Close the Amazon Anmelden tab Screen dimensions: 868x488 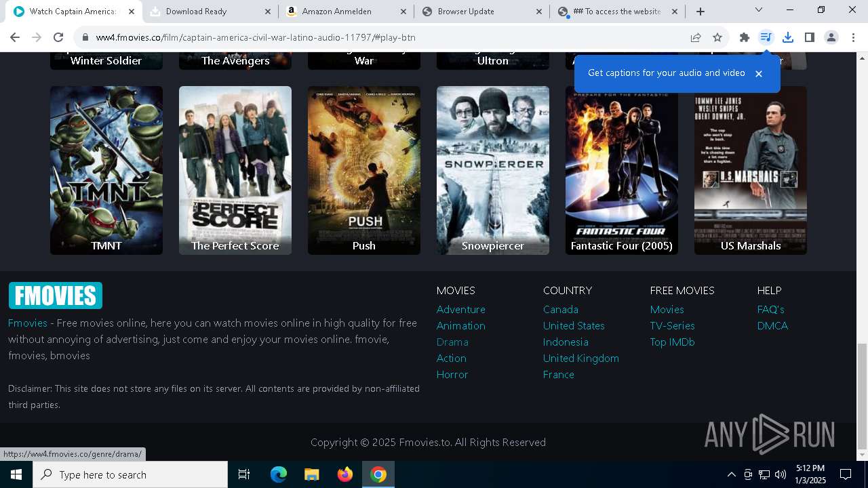(x=403, y=12)
